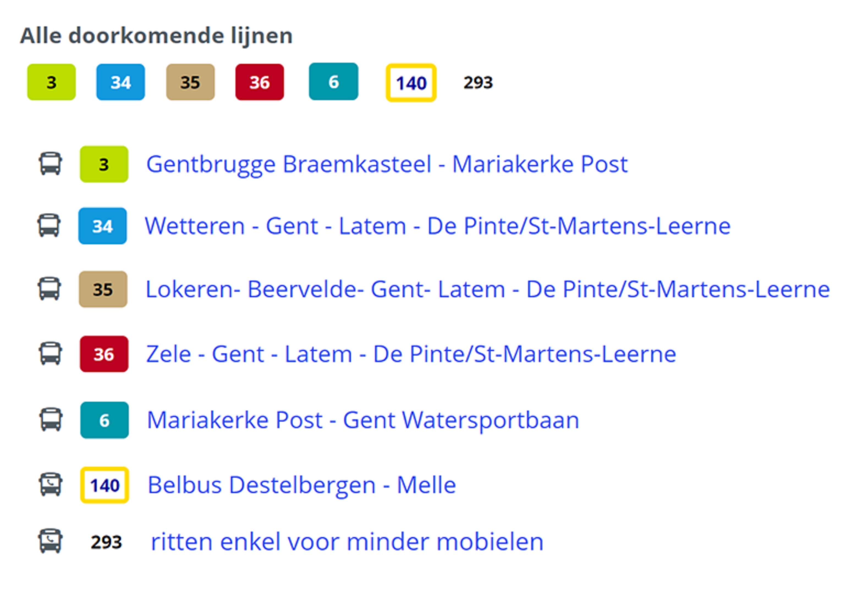Image resolution: width=868 pixels, height=591 pixels.
Task: Click the tan line 35 badge in top row
Action: pos(190,82)
